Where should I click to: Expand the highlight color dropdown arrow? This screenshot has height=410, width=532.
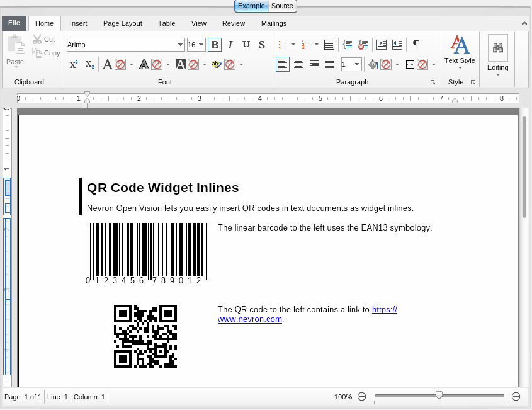click(x=241, y=64)
